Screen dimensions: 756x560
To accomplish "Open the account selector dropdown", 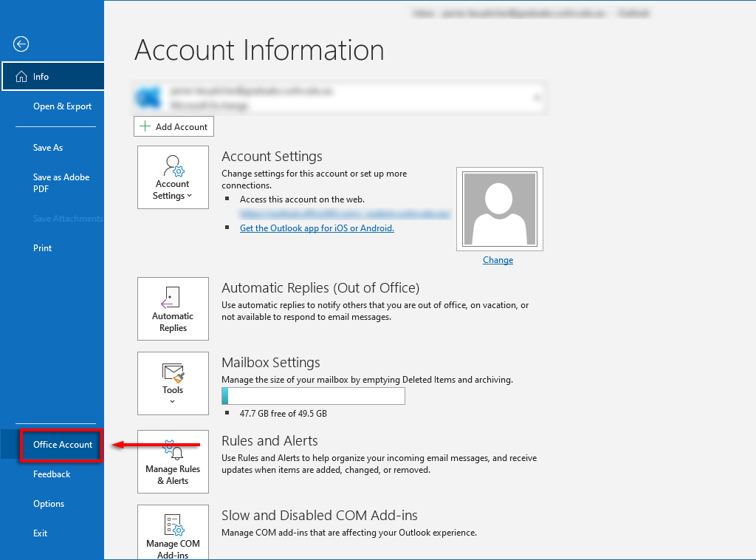I will click(536, 97).
